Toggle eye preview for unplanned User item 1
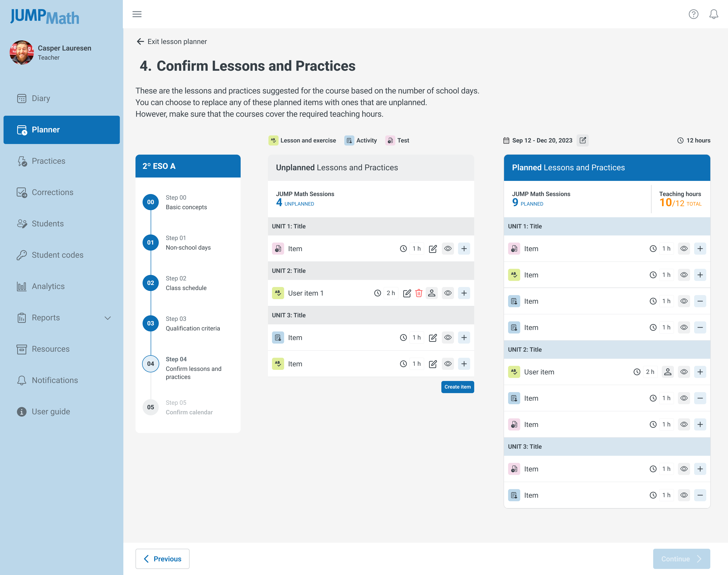 [x=448, y=293]
